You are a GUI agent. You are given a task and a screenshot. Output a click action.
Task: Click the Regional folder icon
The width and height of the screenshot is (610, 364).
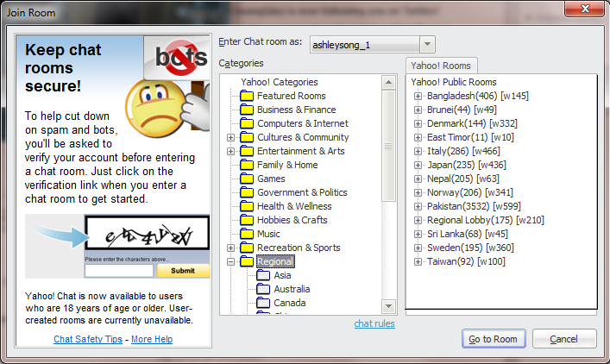pos(247,261)
